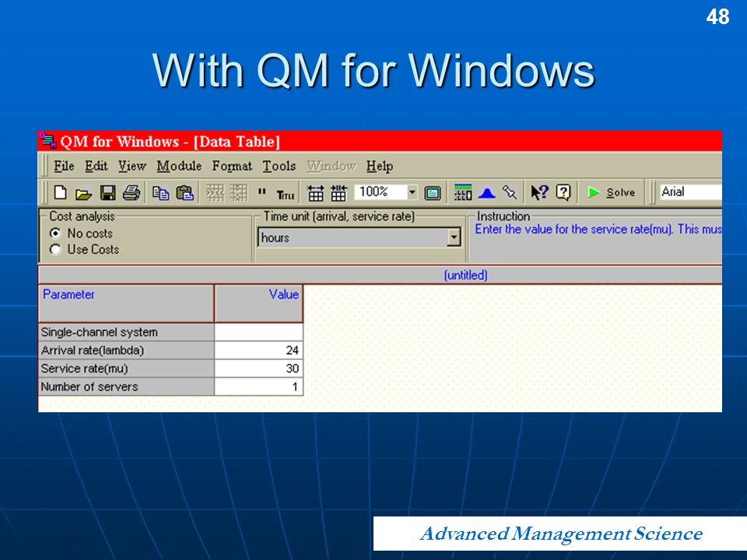Click the normal distribution curve icon
Image resolution: width=747 pixels, height=560 pixels.
tap(486, 193)
